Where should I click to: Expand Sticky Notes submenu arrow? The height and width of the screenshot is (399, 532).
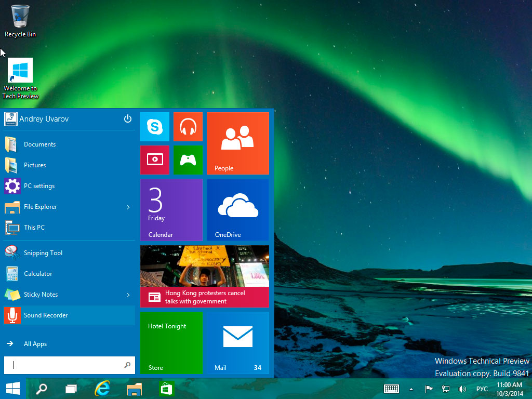(x=128, y=295)
